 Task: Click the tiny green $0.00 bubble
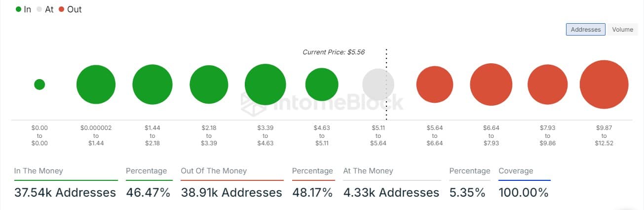(39, 84)
